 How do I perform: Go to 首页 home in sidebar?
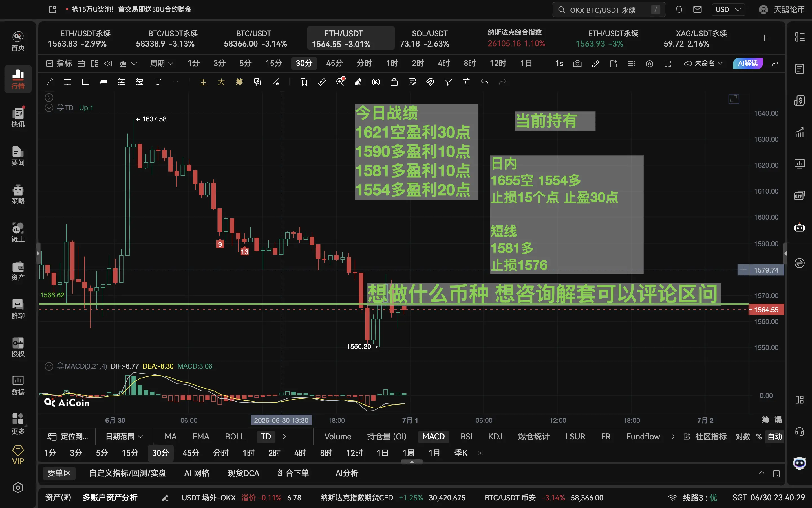click(x=18, y=41)
